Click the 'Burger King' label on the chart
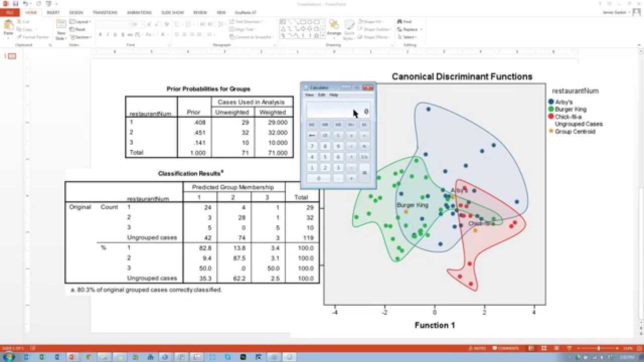Screen dimensions: 644x362 413,205
